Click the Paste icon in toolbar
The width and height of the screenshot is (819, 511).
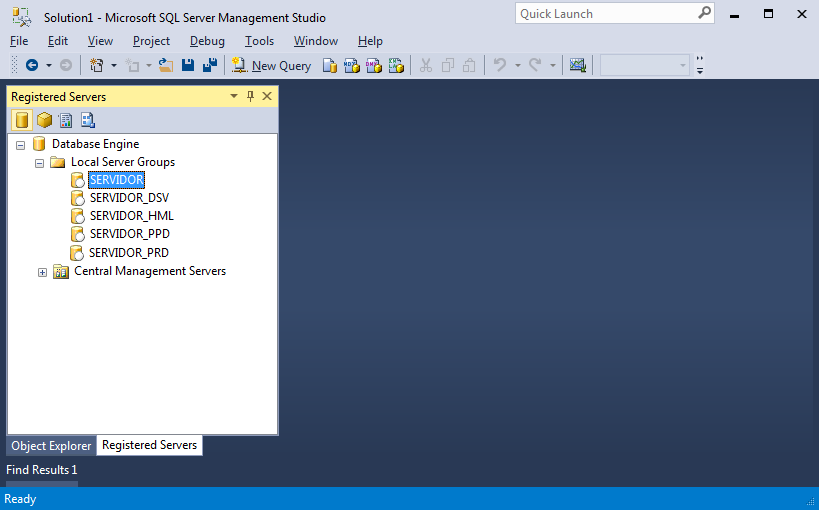point(470,65)
